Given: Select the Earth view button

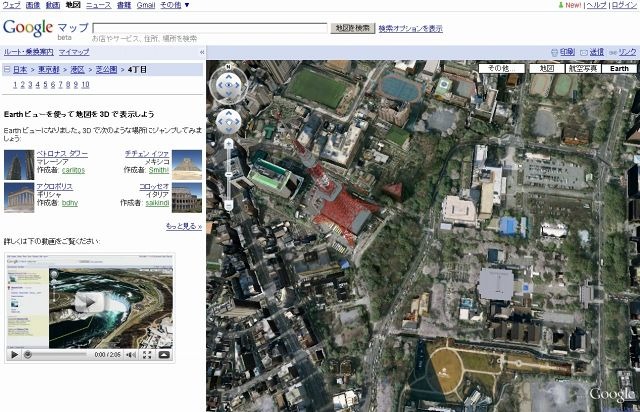Looking at the screenshot, I should [x=619, y=69].
